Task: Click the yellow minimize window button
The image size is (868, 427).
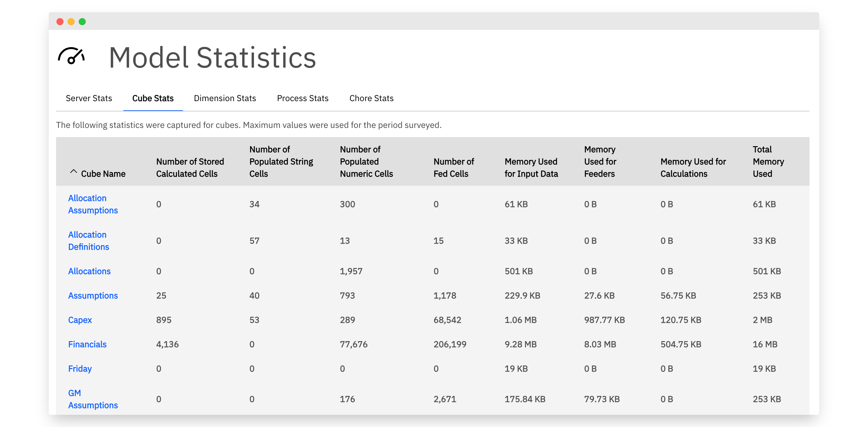Action: point(71,22)
